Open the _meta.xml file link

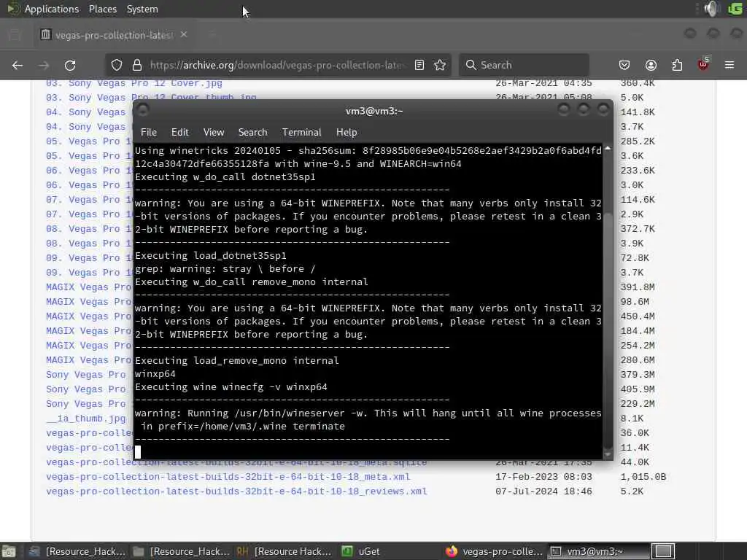228,477
